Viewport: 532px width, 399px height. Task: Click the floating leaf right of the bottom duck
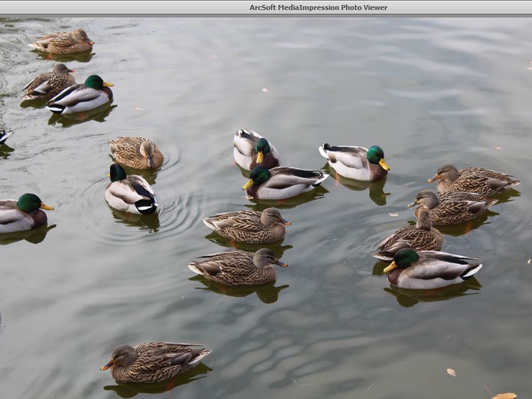click(x=451, y=372)
